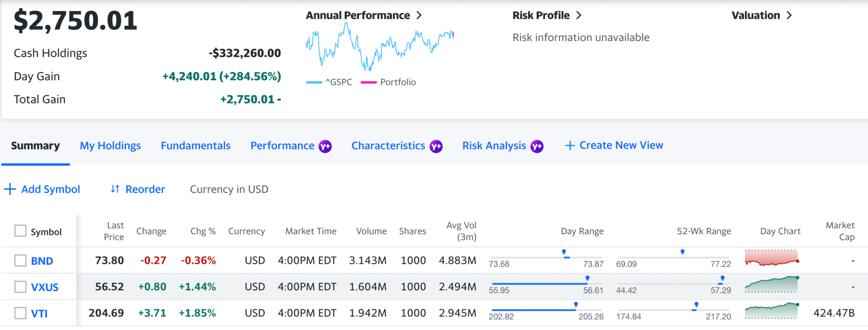Click the Reorder arrows icon
The height and width of the screenshot is (330, 868).
click(115, 189)
